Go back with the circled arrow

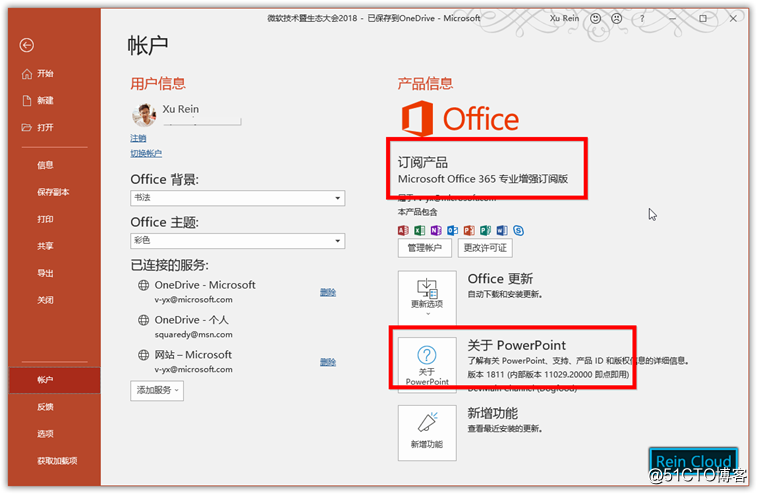click(x=27, y=45)
